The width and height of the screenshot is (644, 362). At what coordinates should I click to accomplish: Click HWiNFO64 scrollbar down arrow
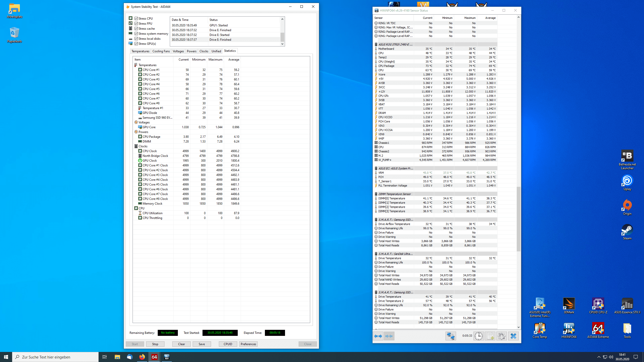tap(518, 327)
